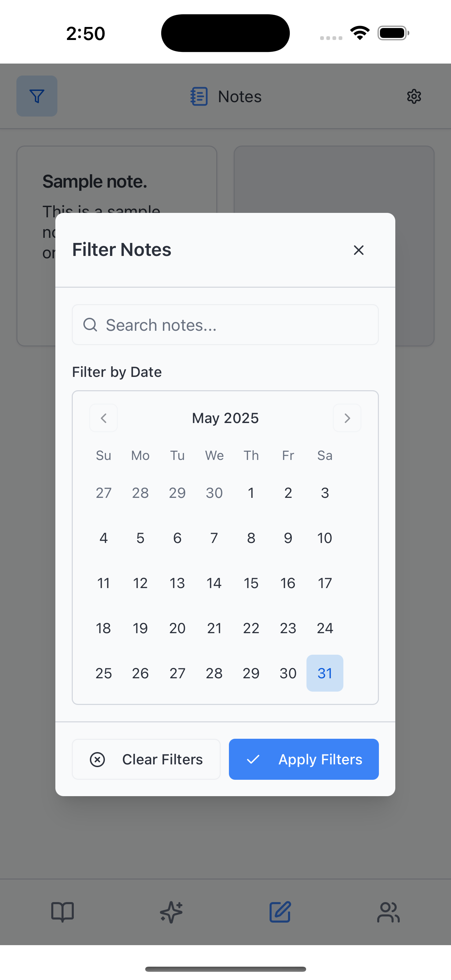Image resolution: width=451 pixels, height=980 pixels.
Task: Clear all filters
Action: click(146, 759)
